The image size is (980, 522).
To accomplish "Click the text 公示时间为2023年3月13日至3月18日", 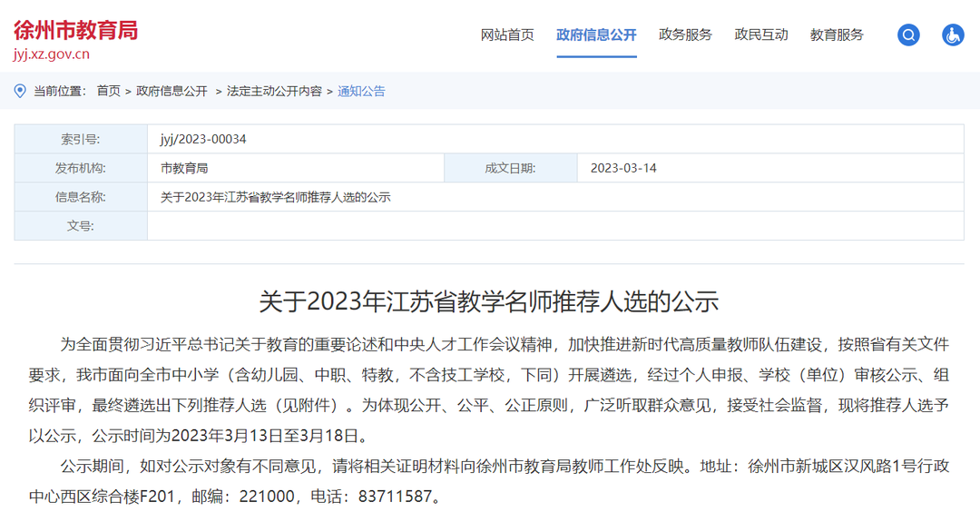I will tap(226, 436).
